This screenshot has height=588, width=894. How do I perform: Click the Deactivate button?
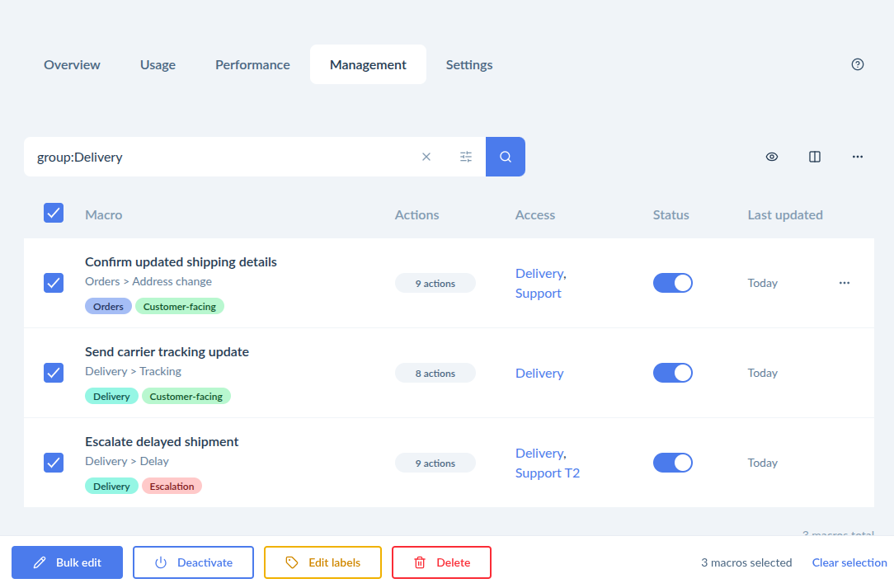(x=193, y=562)
